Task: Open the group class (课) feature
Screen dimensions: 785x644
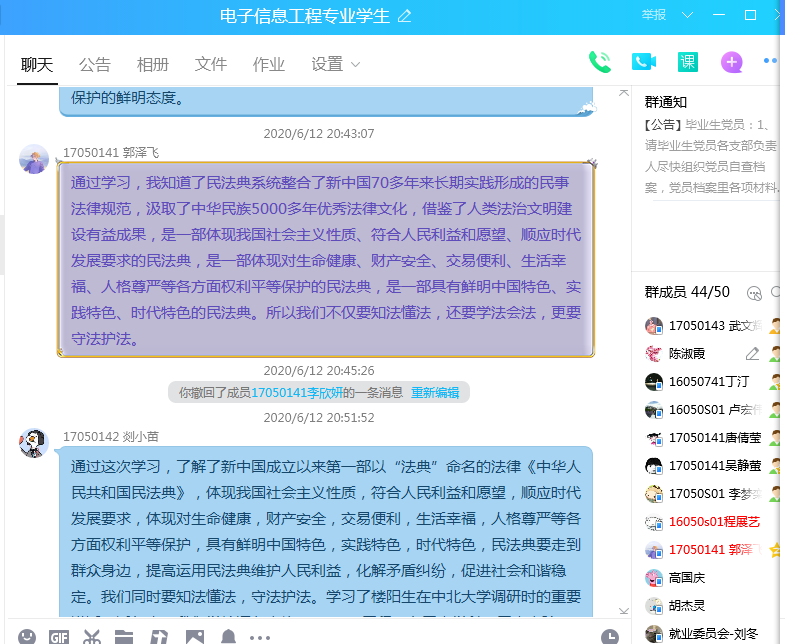Action: pos(687,62)
